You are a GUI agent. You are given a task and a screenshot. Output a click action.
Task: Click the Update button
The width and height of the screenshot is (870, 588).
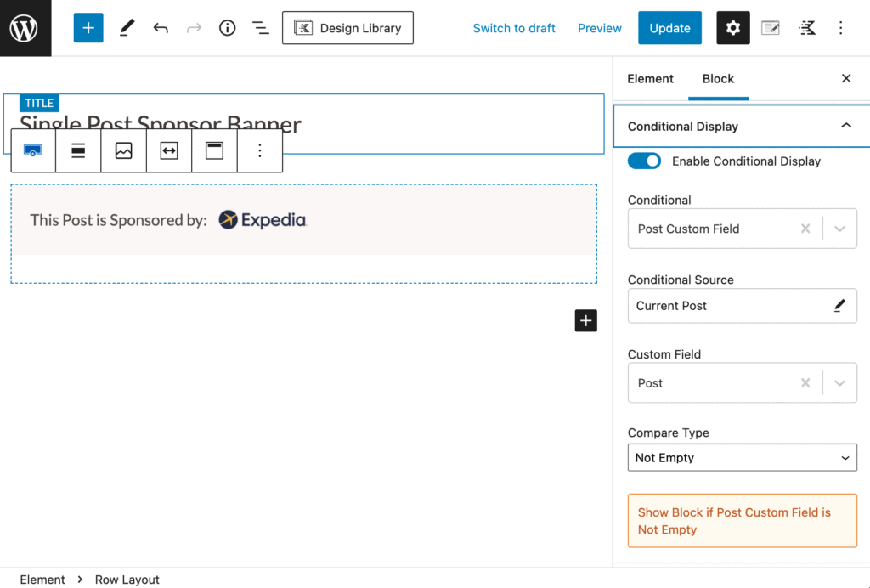point(669,28)
